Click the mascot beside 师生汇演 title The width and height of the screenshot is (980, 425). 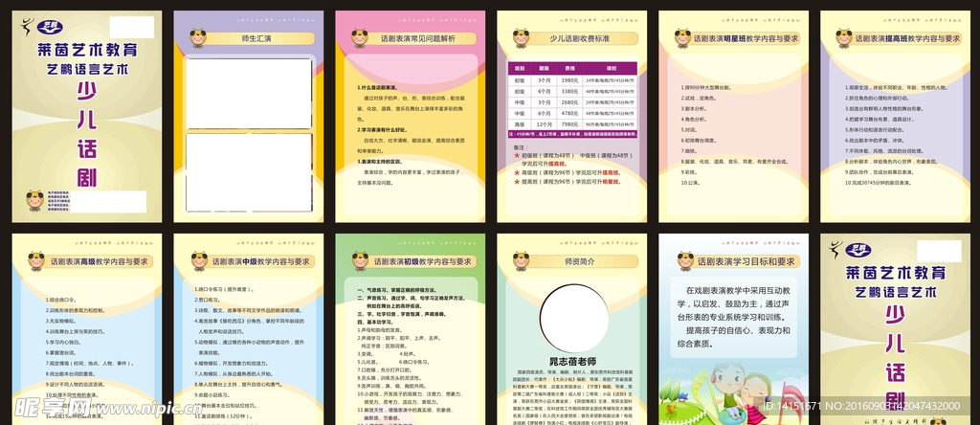197,38
